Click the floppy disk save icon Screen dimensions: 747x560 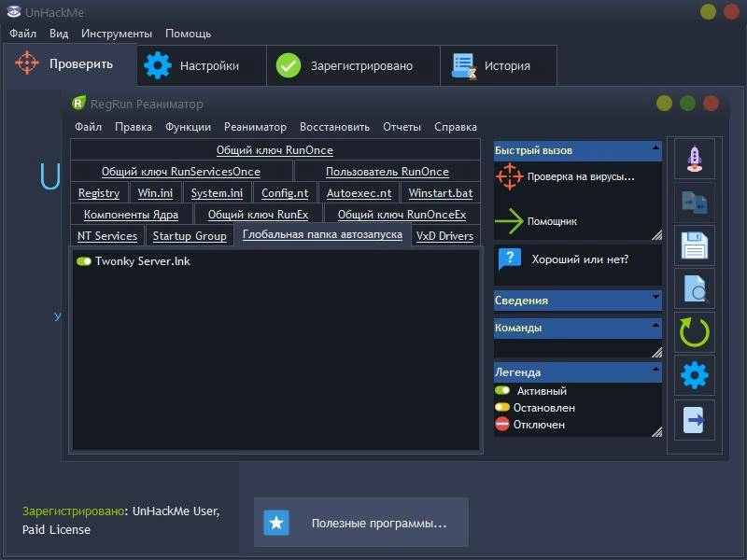tap(694, 245)
